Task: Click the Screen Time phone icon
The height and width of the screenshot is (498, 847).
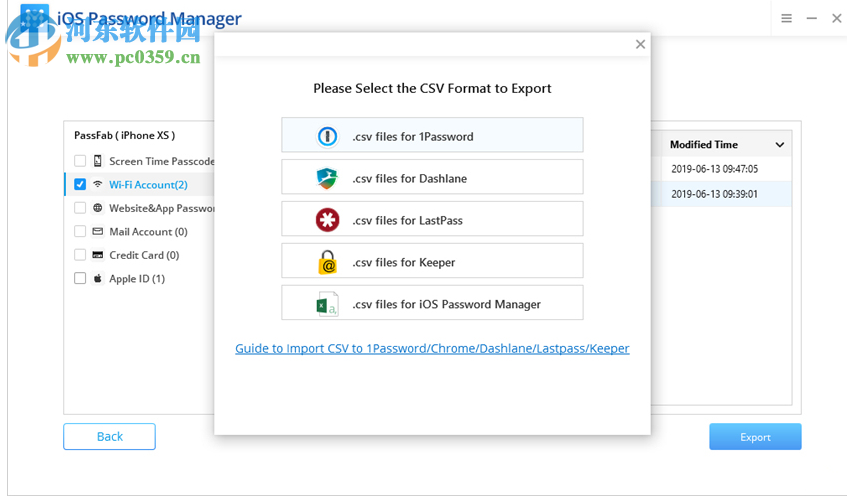Action: (x=98, y=161)
